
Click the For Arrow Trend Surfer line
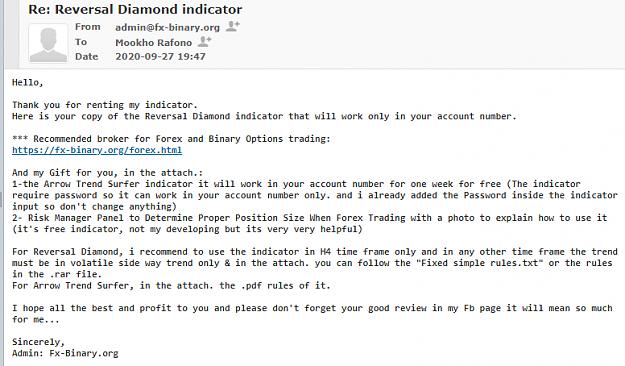coord(171,285)
